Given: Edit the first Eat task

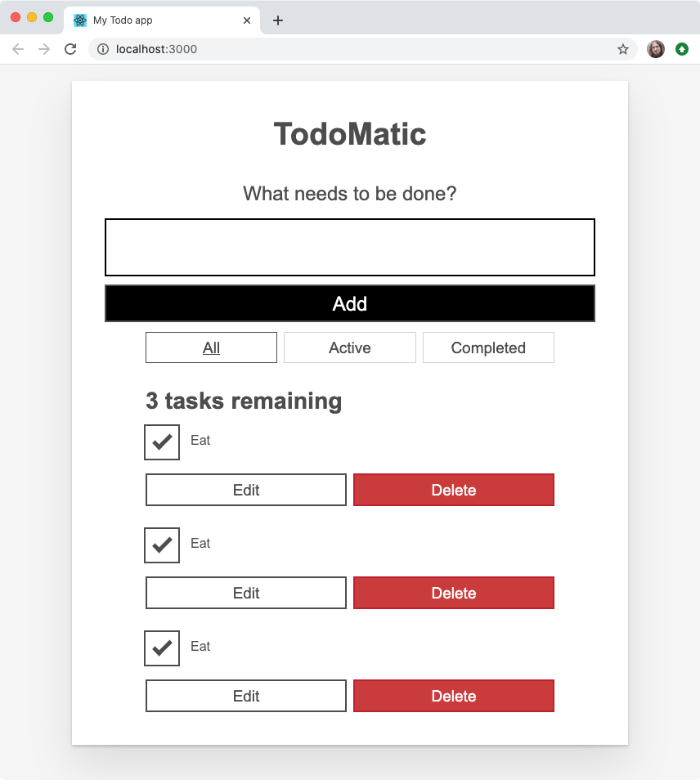Looking at the screenshot, I should (245, 490).
